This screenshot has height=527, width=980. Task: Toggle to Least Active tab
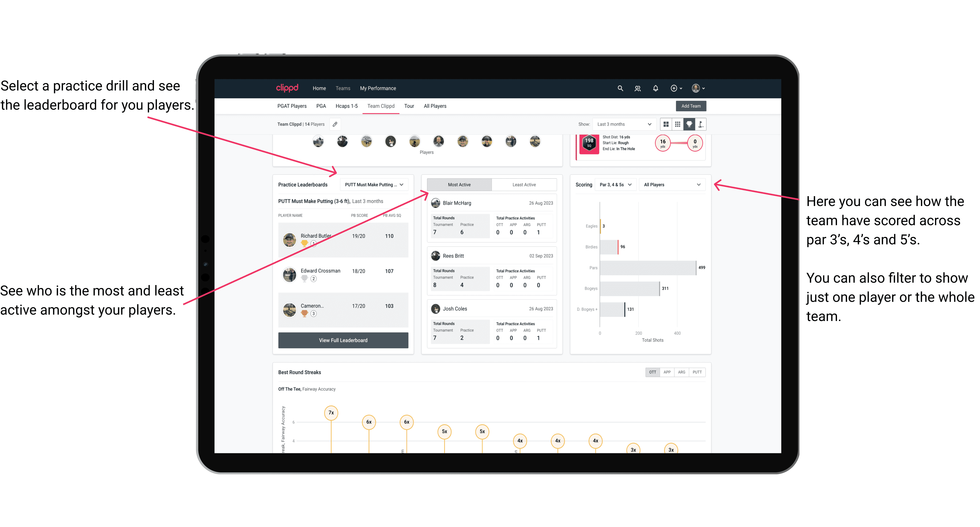(x=522, y=184)
